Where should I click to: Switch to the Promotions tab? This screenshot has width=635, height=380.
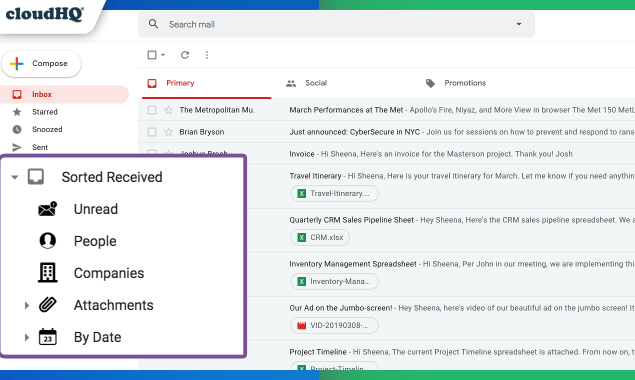click(456, 83)
